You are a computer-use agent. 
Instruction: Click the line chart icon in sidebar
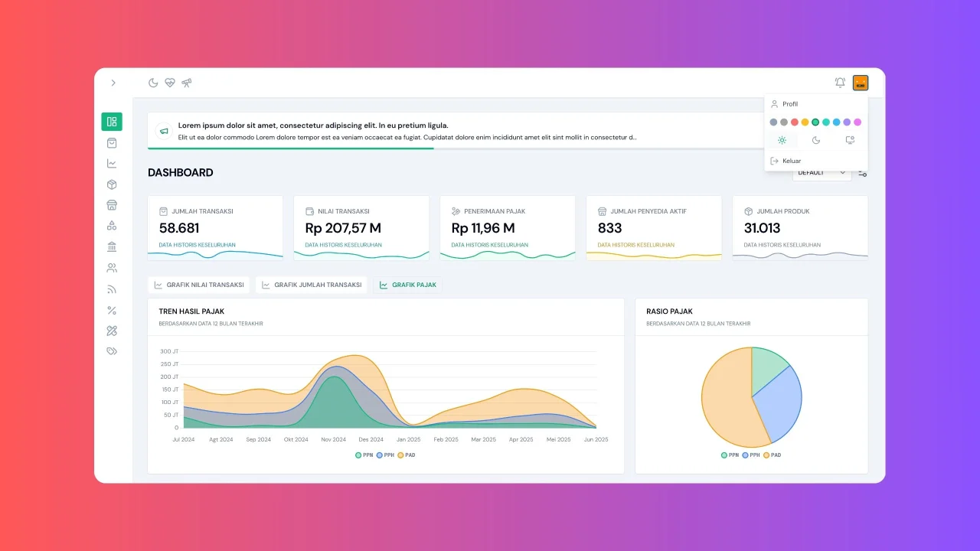coord(112,163)
